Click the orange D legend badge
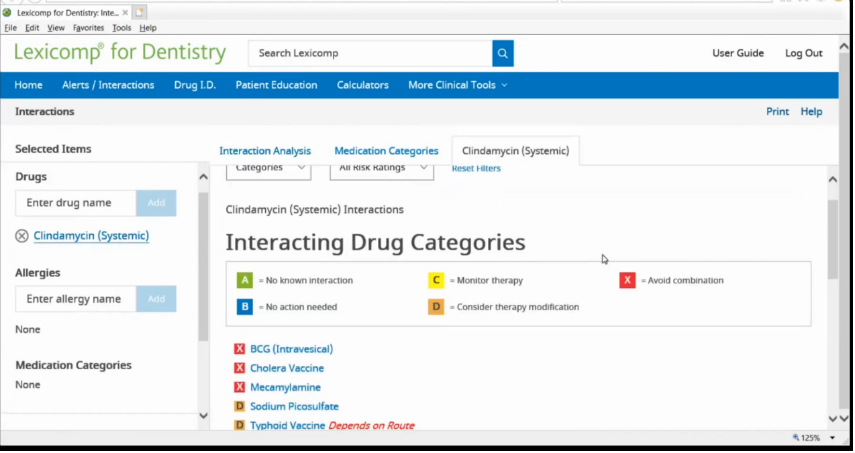The width and height of the screenshot is (855, 453). [436, 307]
